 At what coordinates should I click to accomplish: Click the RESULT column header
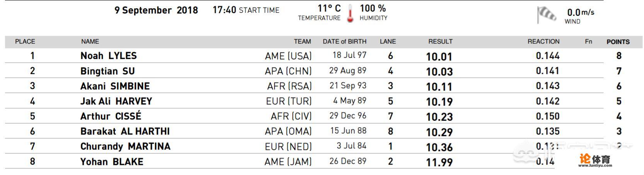click(440, 42)
